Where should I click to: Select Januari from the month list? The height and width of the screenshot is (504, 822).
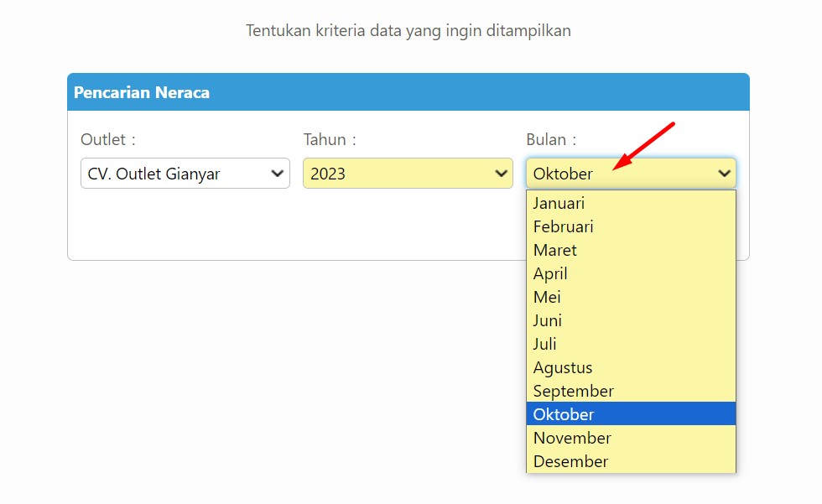tap(631, 203)
